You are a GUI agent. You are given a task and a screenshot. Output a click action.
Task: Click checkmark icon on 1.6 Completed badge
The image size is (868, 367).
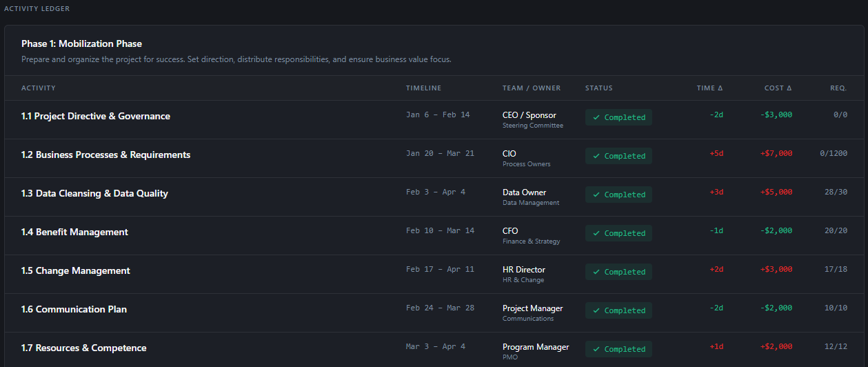click(596, 311)
